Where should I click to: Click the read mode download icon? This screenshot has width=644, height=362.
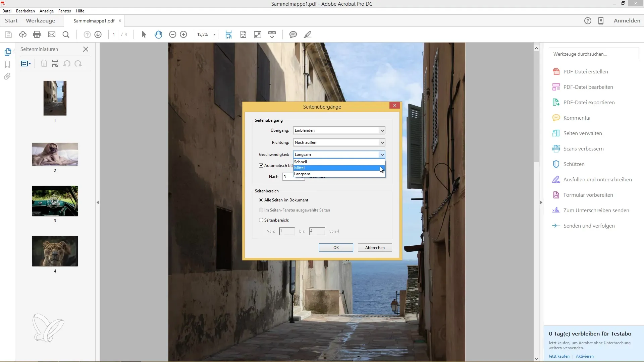point(272,35)
